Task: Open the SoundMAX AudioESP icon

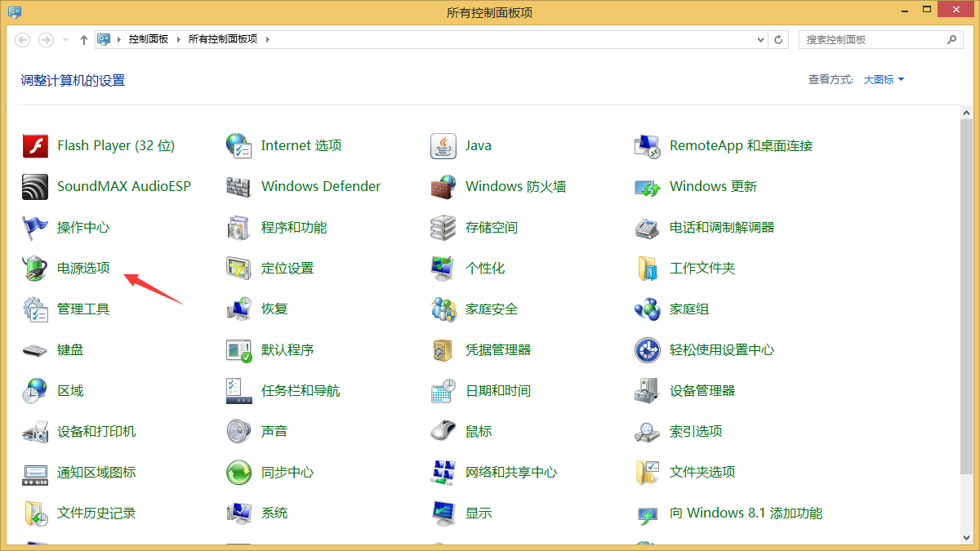Action: pyautogui.click(x=35, y=187)
